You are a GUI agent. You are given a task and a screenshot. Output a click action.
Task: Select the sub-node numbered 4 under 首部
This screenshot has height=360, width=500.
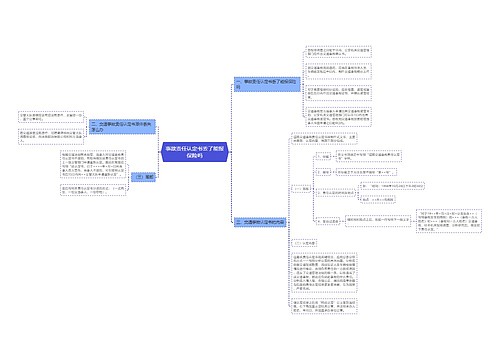(328, 221)
